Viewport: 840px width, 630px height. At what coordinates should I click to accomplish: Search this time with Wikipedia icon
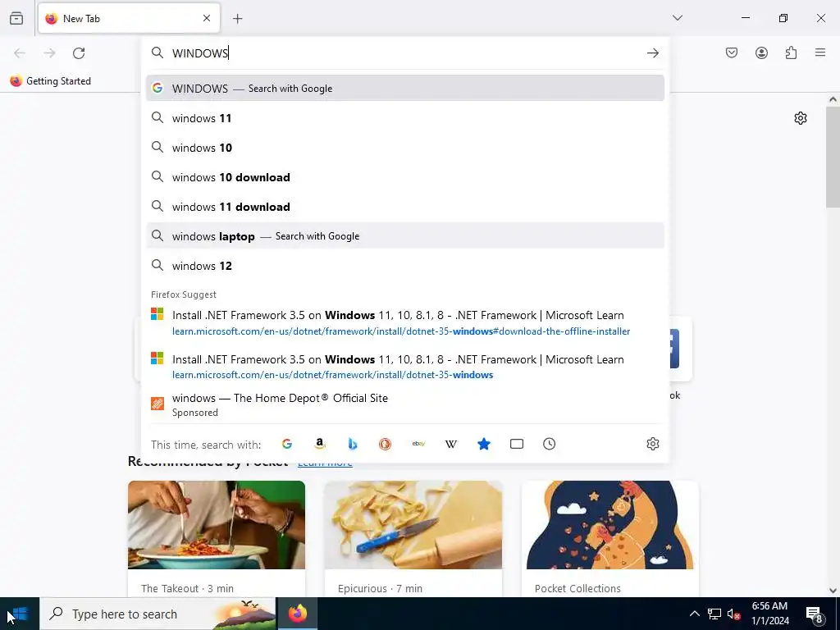(451, 444)
